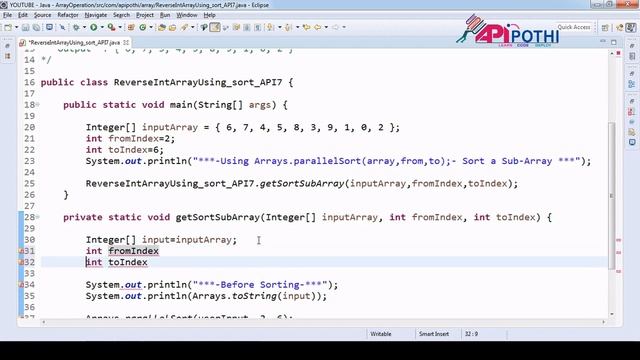Click the Open Perspective icon
Viewport: 640px width, 360px height.
pos(605,27)
